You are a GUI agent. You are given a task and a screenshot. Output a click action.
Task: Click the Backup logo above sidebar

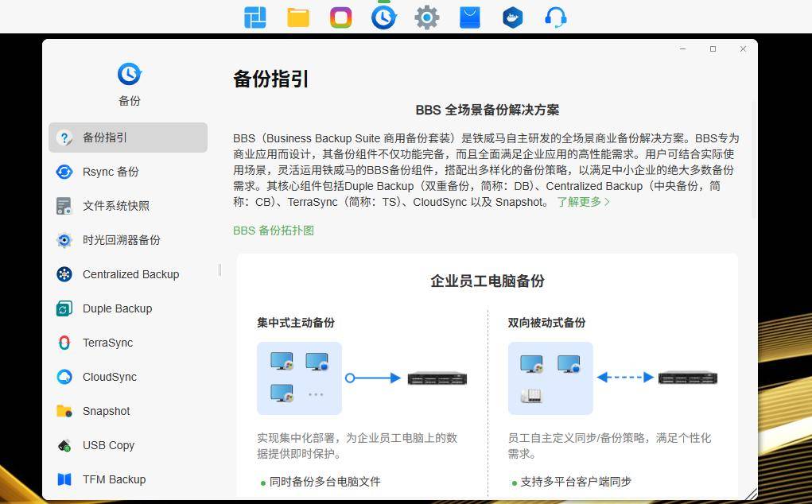coord(129,74)
